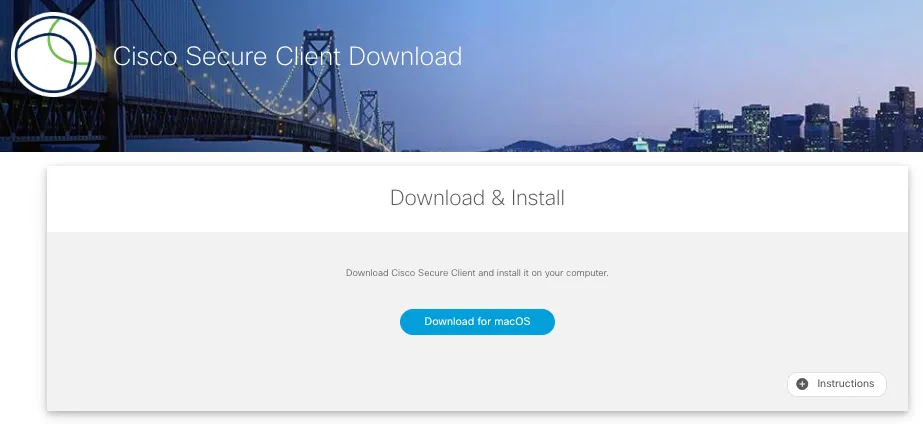Expand the Instructions section

tap(836, 384)
